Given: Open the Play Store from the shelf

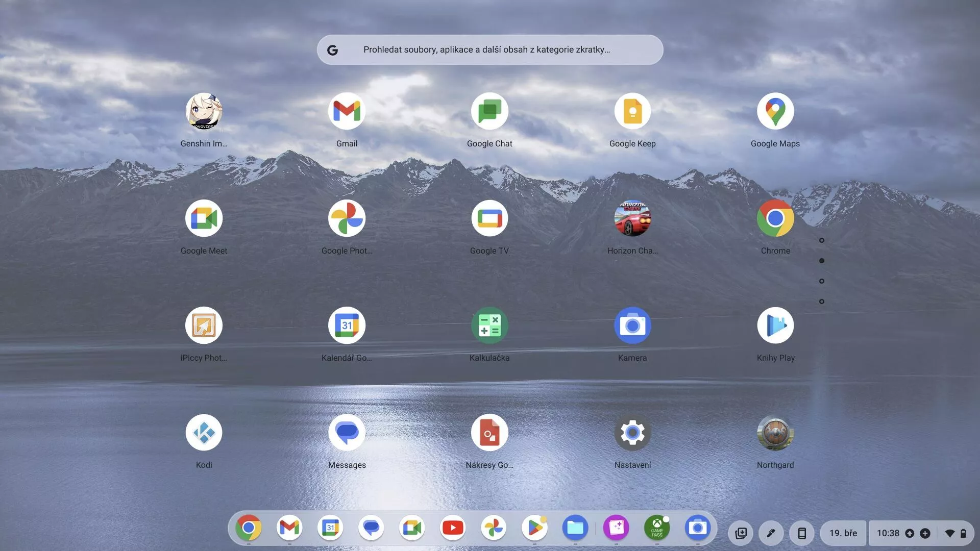Looking at the screenshot, I should point(534,528).
